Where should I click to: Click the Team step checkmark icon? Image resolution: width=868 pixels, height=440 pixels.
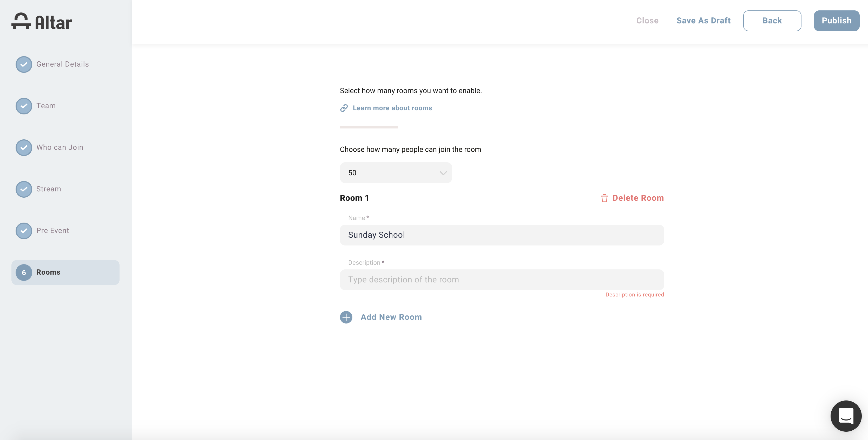24,106
